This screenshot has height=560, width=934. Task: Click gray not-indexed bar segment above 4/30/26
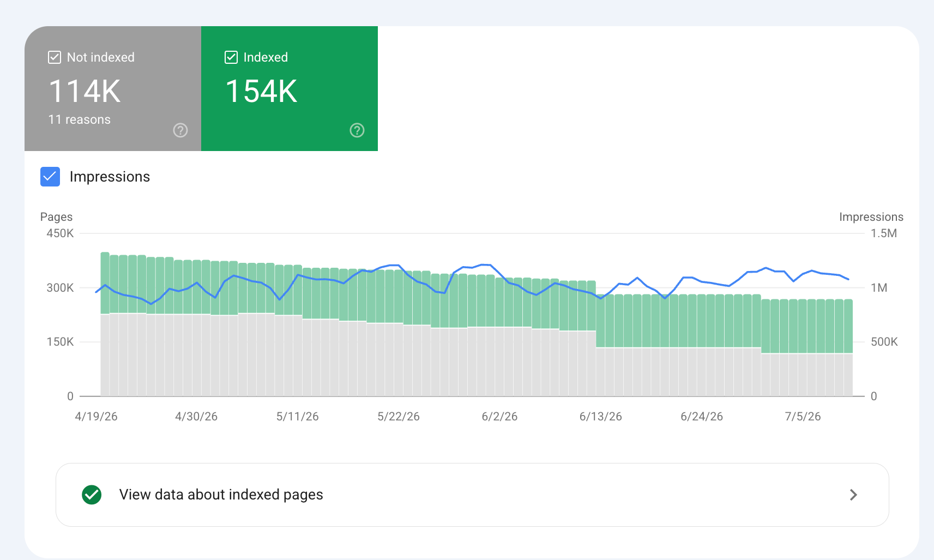(x=196, y=355)
